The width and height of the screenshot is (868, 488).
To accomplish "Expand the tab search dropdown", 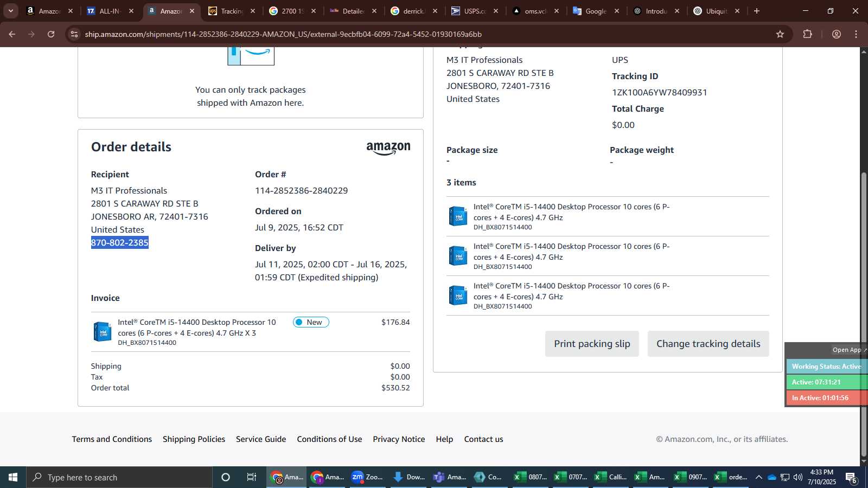I will point(10,11).
